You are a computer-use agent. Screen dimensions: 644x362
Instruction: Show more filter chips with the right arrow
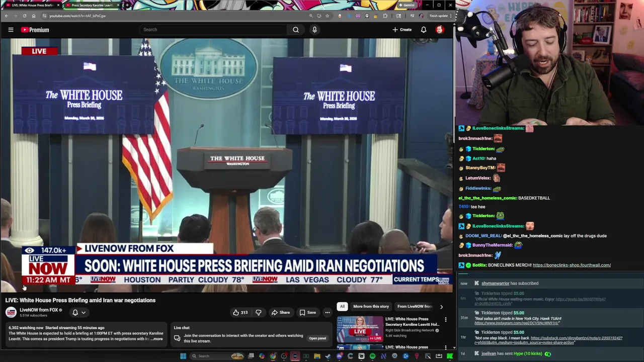tap(441, 307)
